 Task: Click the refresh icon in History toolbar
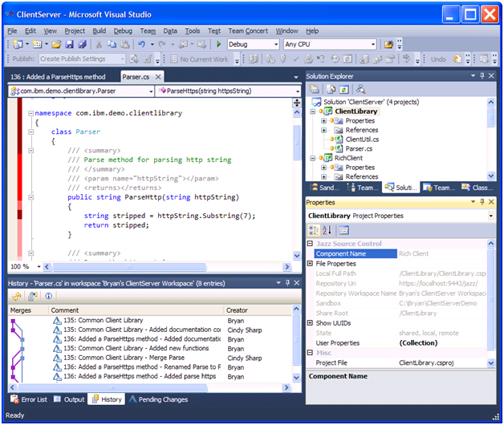tap(17, 296)
